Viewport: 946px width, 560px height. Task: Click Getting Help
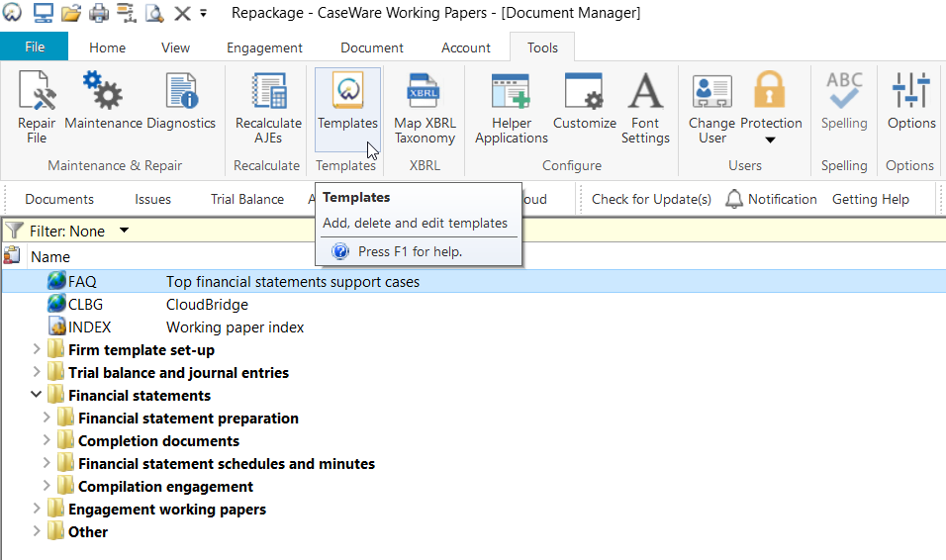point(871,199)
